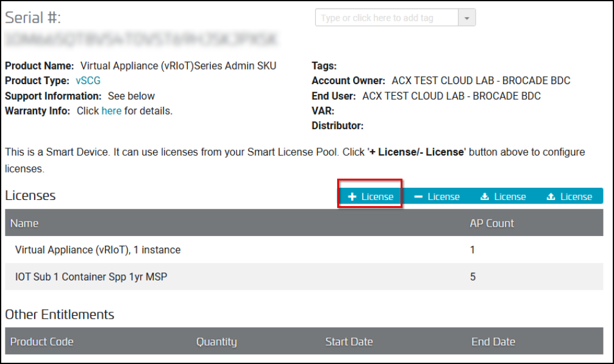Click the add tag input field
This screenshot has width=614, height=364.
[x=387, y=18]
